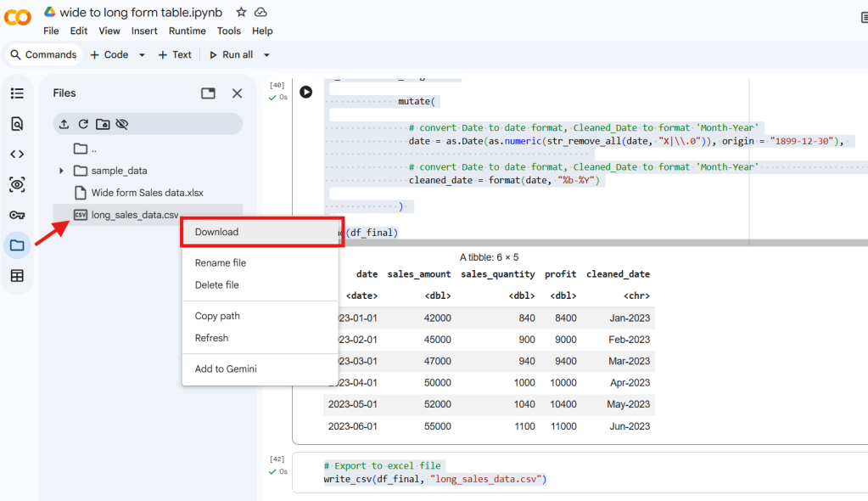
Task: Click the Commands search button
Action: click(43, 54)
